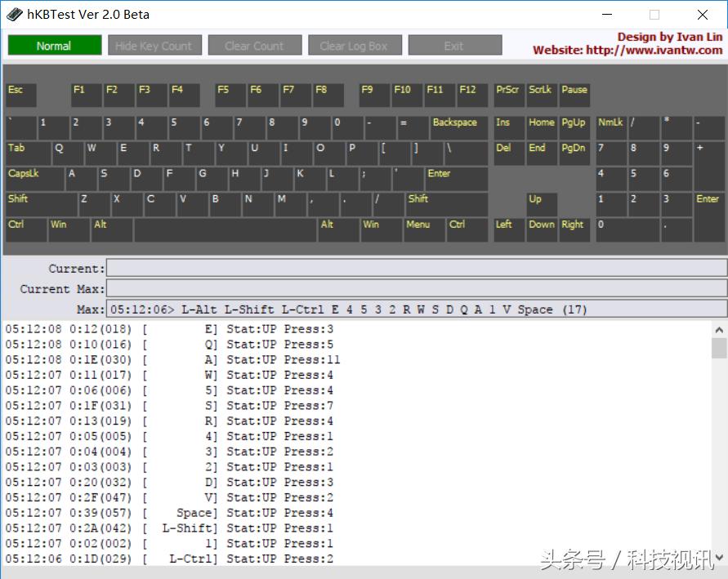Click the Home key tile

coord(542,128)
